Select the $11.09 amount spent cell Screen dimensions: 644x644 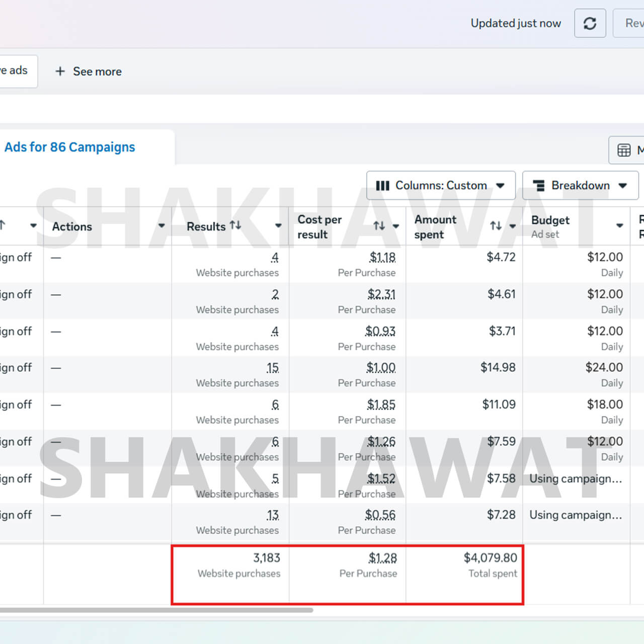499,405
